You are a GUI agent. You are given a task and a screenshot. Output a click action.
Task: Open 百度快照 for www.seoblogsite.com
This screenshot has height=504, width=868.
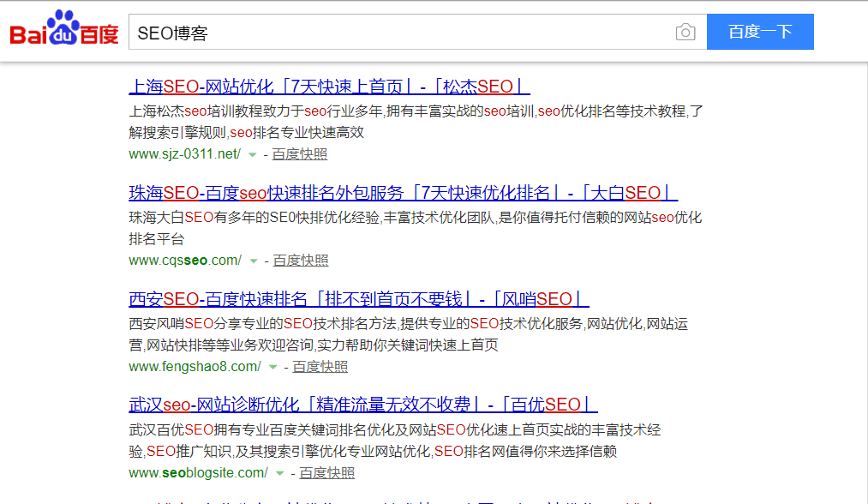click(x=327, y=473)
